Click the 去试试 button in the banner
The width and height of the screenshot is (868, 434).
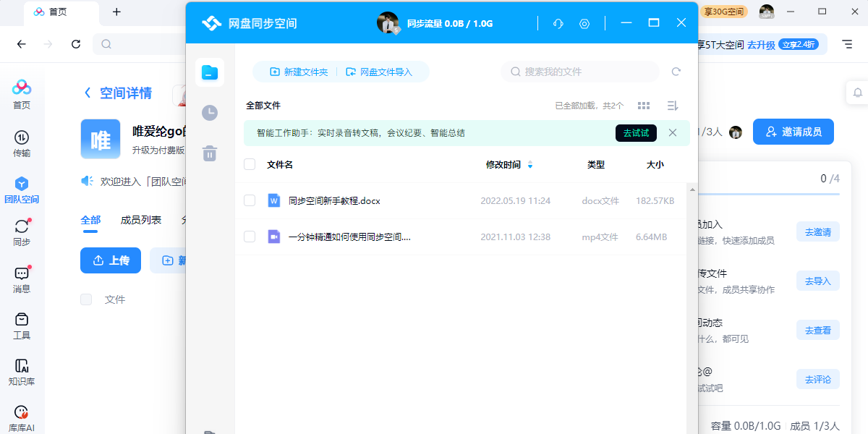click(x=636, y=133)
